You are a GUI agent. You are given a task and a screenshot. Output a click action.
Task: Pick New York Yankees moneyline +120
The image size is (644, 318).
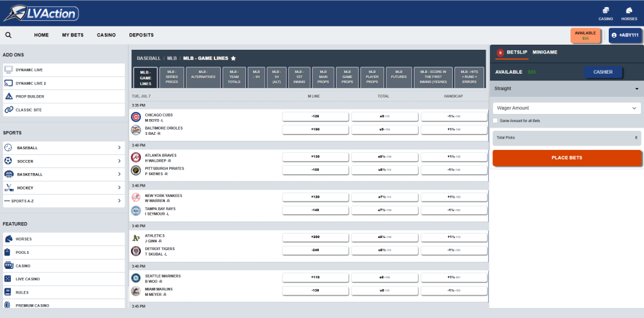316,197
